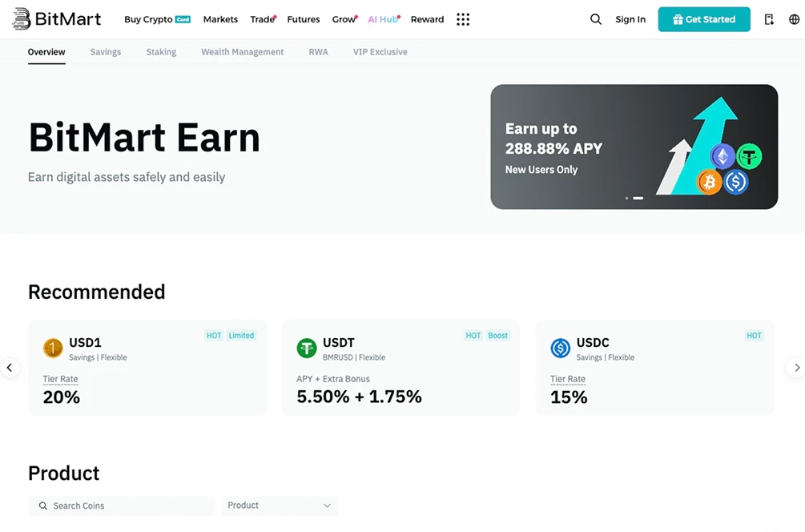Viewport: 805px width, 532px height.
Task: Click the BitMart logo
Action: coord(56,18)
